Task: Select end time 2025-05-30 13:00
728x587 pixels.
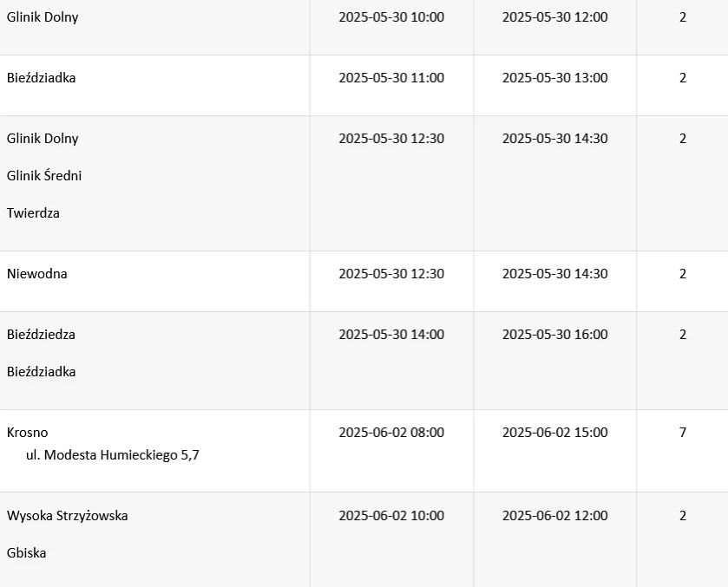Action: pos(554,78)
